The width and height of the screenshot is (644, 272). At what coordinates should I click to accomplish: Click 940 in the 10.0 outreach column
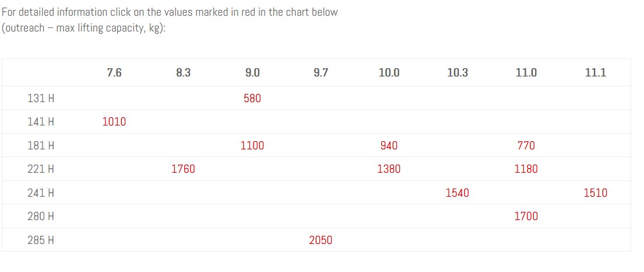click(389, 146)
